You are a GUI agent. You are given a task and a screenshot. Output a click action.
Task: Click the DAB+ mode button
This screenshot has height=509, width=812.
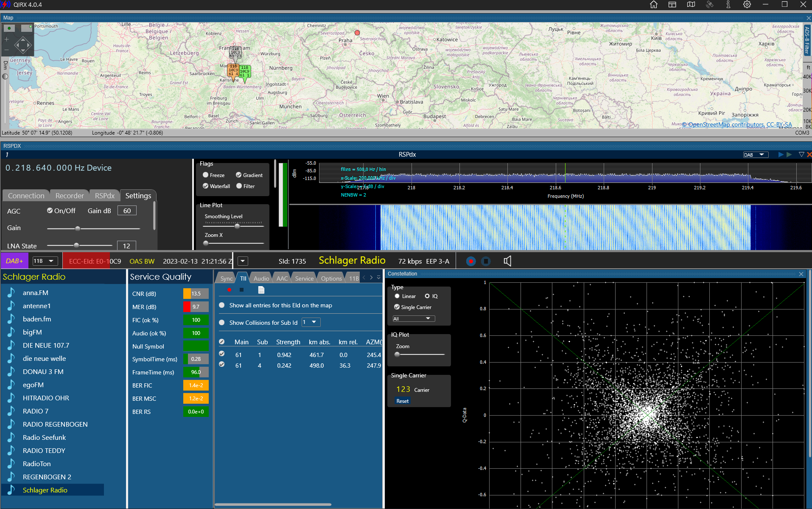click(x=14, y=261)
